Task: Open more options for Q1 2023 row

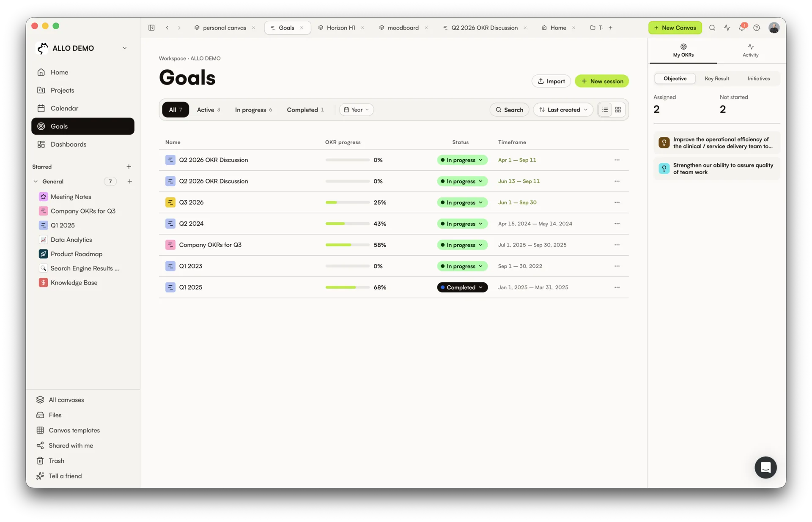Action: click(x=617, y=266)
